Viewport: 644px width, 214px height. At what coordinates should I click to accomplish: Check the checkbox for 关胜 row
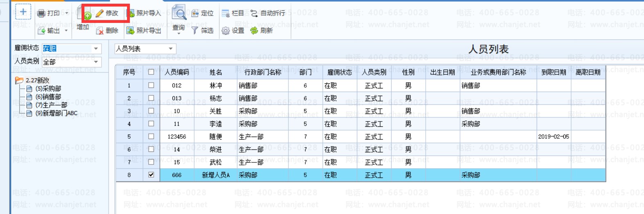tap(151, 111)
